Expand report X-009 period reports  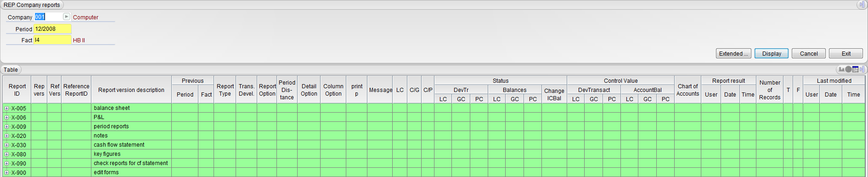pyautogui.click(x=7, y=127)
